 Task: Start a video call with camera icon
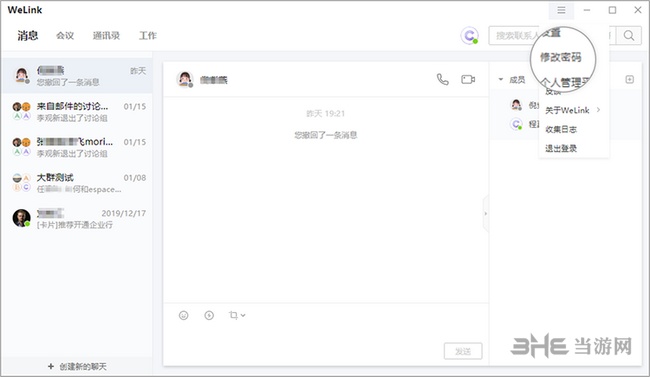pyautogui.click(x=468, y=79)
